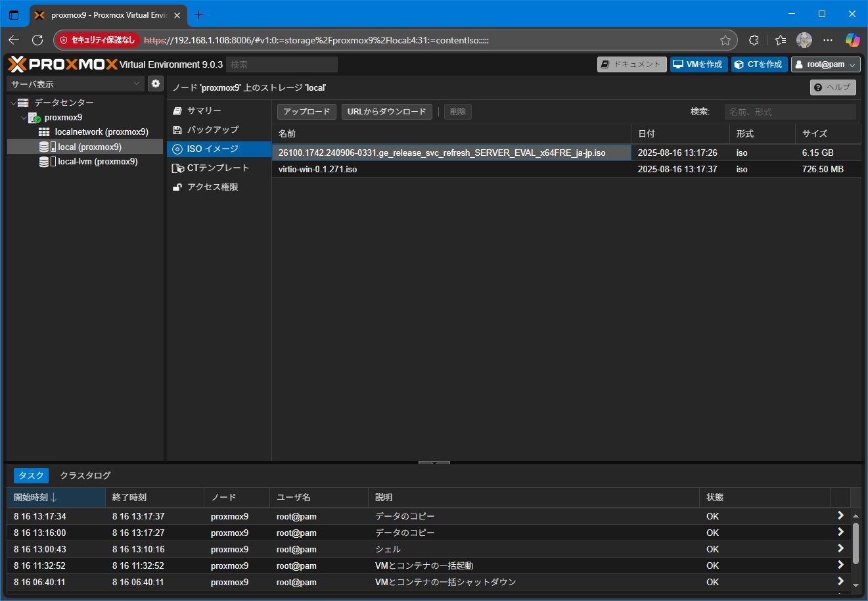Open details arrow for 13:17:34 task
868x601 pixels.
(840, 516)
